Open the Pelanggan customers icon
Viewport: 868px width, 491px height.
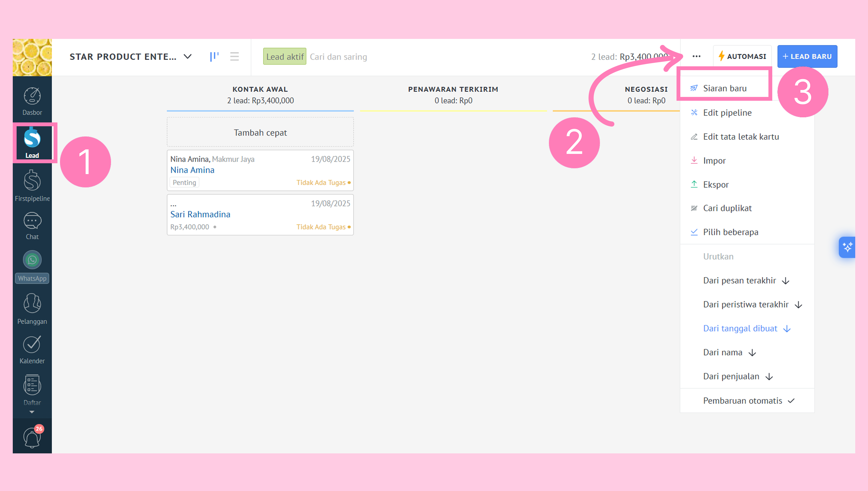pos(32,309)
